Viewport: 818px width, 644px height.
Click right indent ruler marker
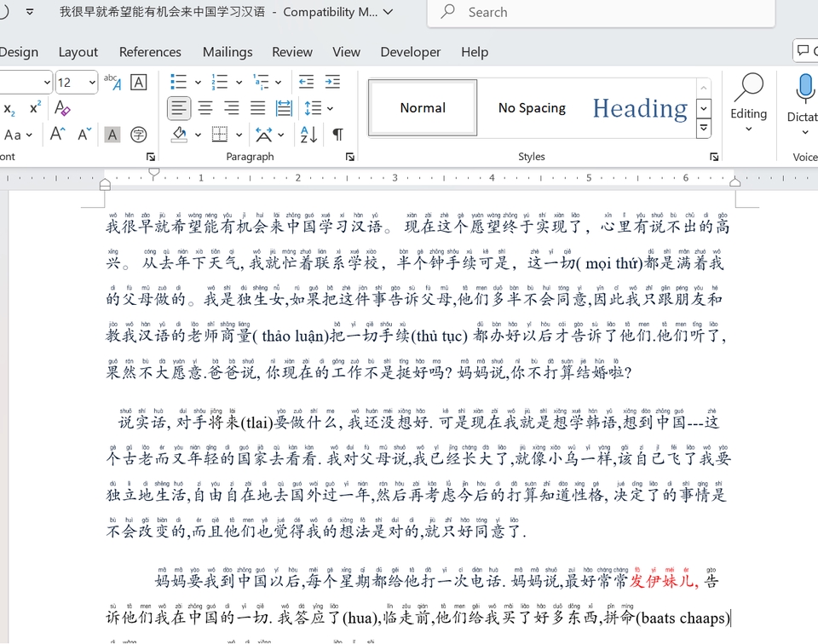[734, 181]
